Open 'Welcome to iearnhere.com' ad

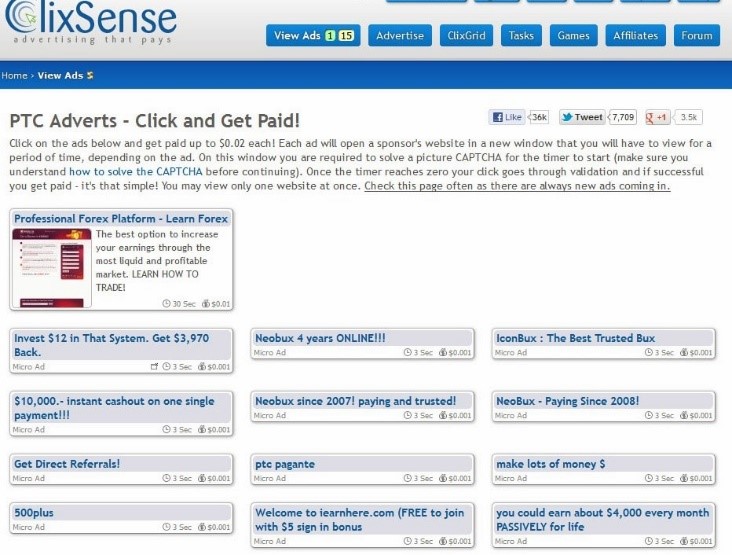pos(362,520)
